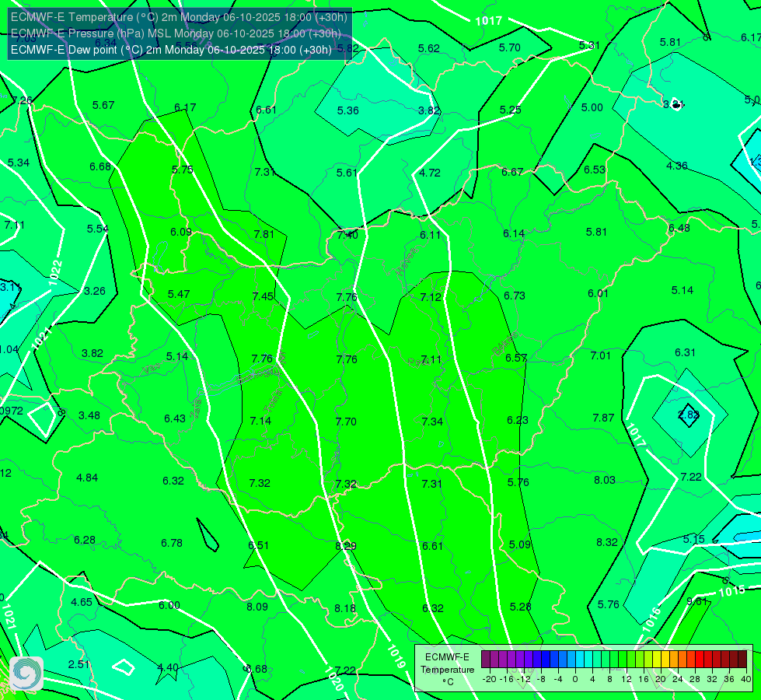Click the dew point value 8.09
Screen dimensions: 761x700
tap(257, 606)
